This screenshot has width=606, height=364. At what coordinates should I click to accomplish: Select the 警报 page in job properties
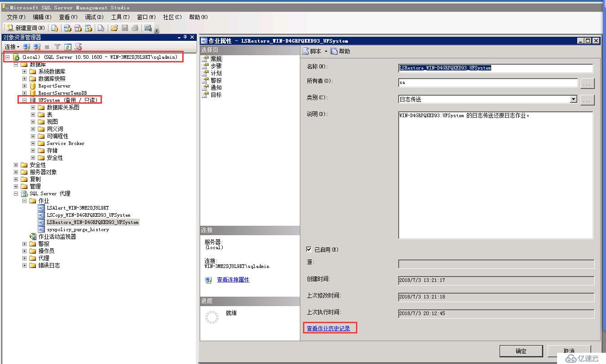pos(216,80)
